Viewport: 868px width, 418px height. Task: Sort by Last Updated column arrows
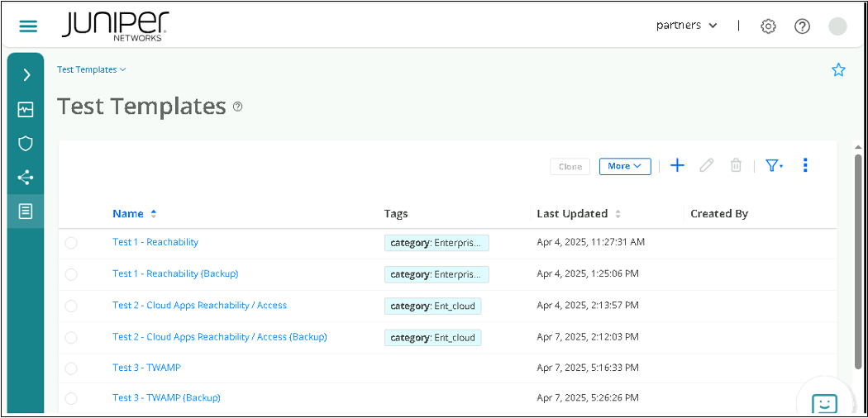pyautogui.click(x=618, y=214)
